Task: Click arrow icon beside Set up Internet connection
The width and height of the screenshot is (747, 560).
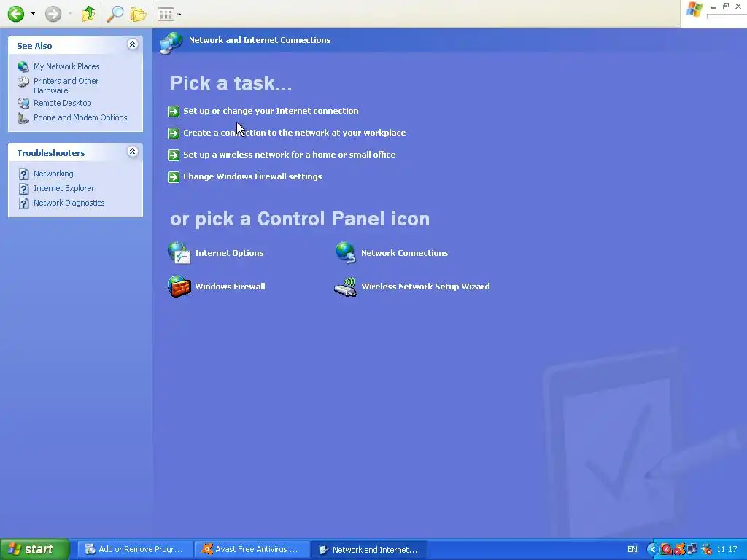Action: click(174, 112)
